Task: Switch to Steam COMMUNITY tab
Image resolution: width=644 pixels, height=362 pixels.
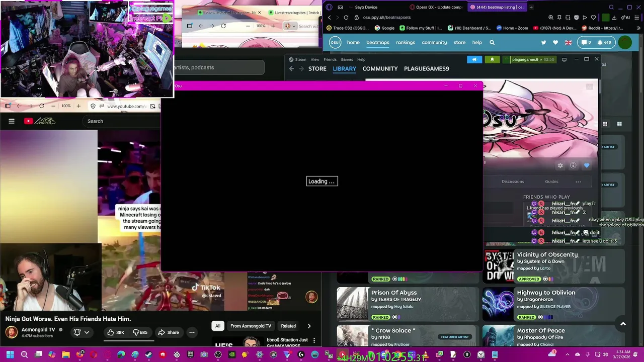Action: (380, 69)
